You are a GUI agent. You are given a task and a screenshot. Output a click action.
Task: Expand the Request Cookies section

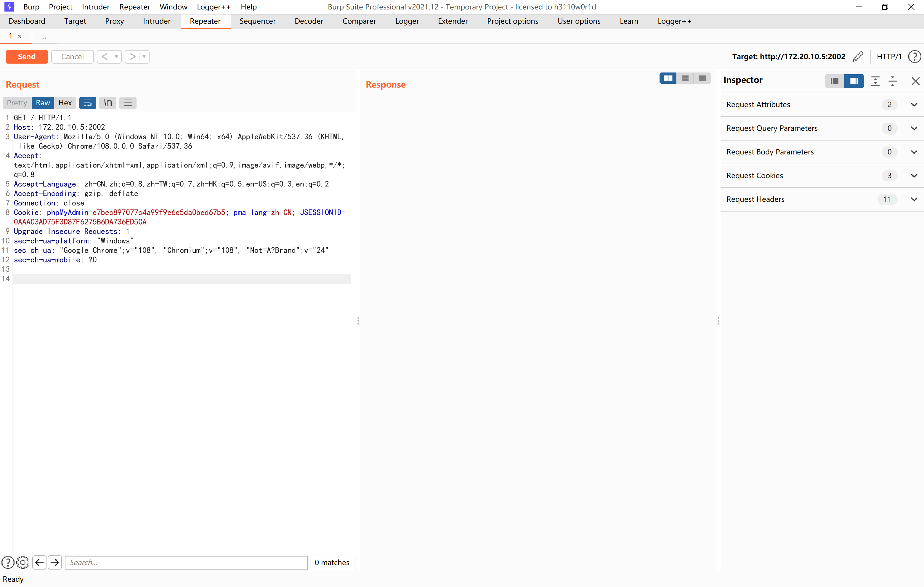pos(914,176)
